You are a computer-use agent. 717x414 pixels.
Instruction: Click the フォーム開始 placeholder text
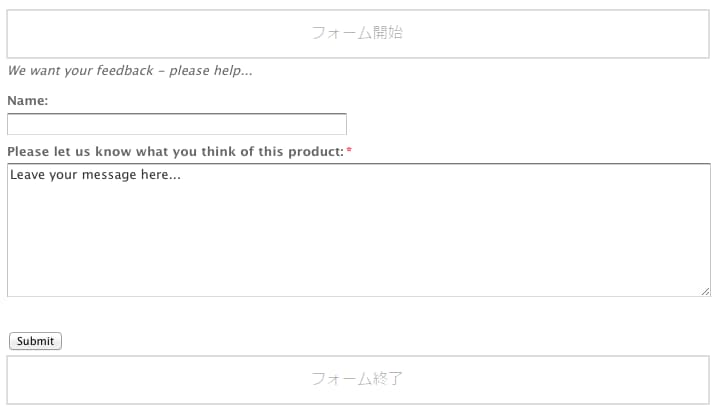(x=357, y=32)
